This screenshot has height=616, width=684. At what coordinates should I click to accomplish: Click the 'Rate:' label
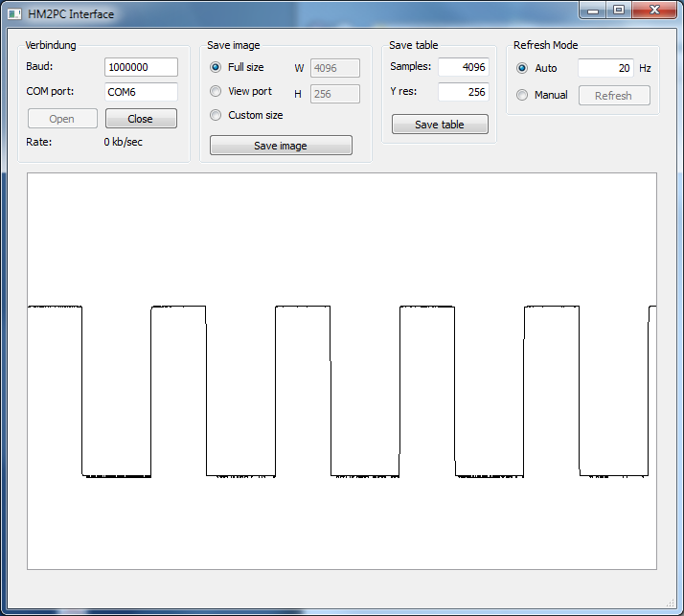click(x=39, y=142)
